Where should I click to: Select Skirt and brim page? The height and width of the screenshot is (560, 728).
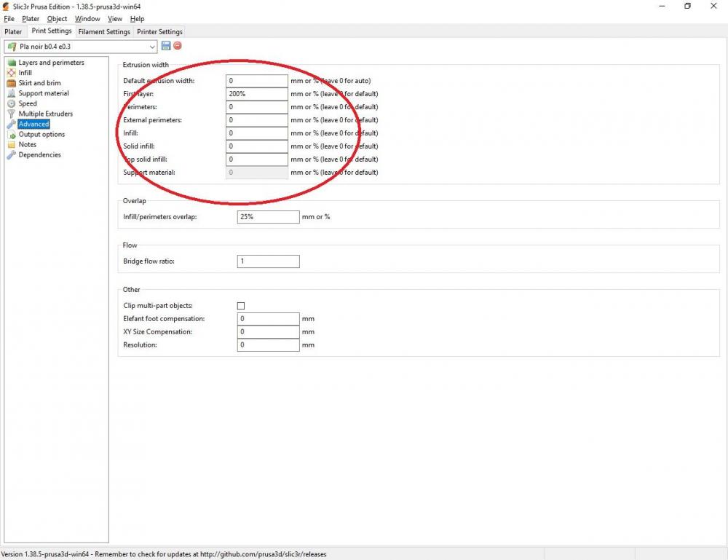tap(39, 83)
